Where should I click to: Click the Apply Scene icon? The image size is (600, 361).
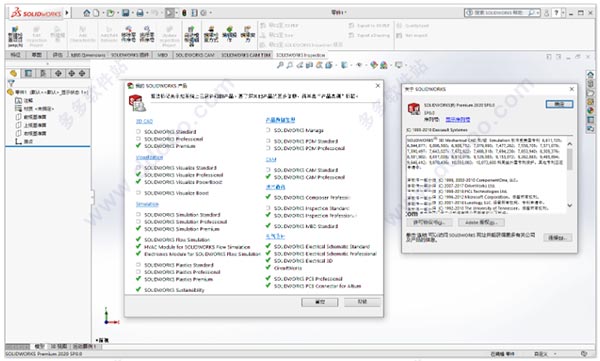[383, 65]
